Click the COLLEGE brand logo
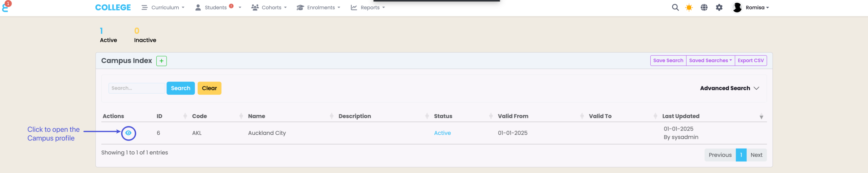The width and height of the screenshot is (868, 173). tap(113, 7)
